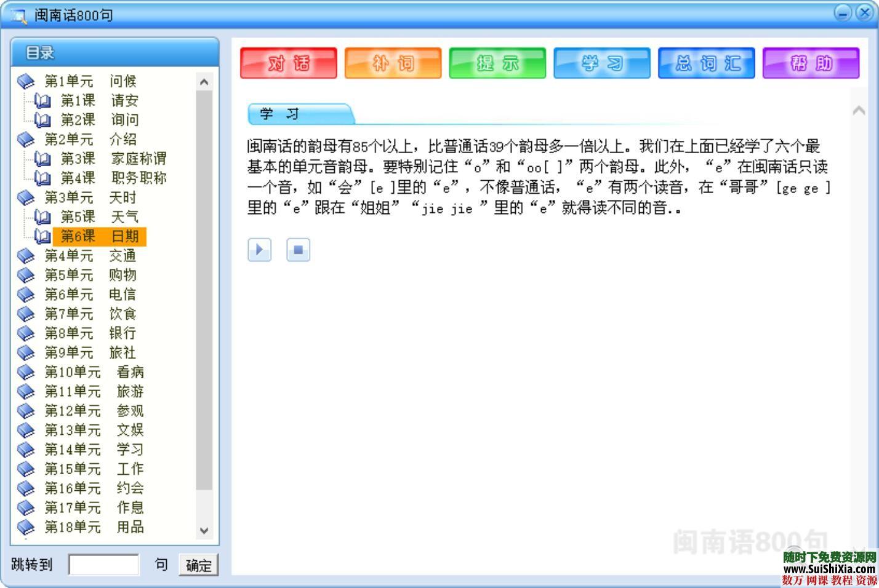Click the sentence jump input field
The image size is (879, 588).
click(x=105, y=565)
